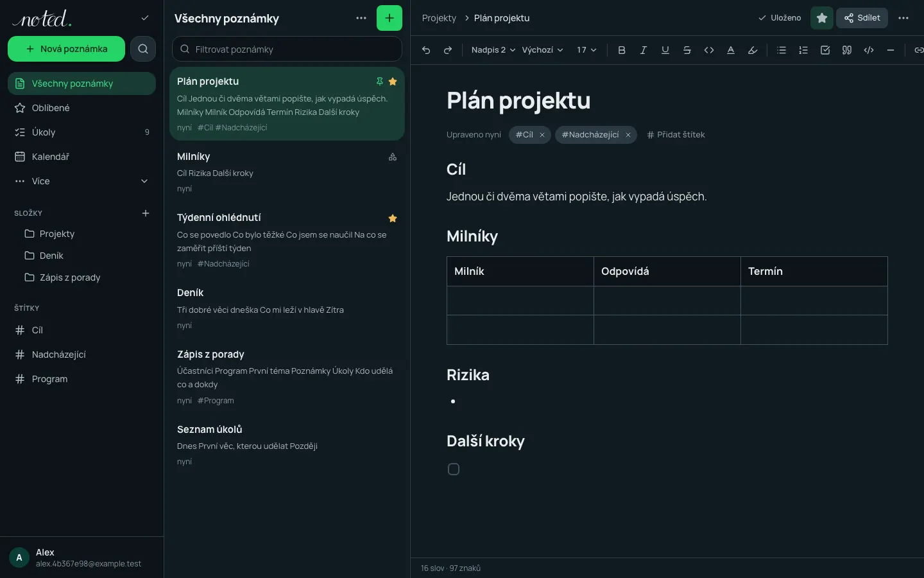924x578 pixels.
Task: Insert a horizontal divider line
Action: click(x=891, y=50)
